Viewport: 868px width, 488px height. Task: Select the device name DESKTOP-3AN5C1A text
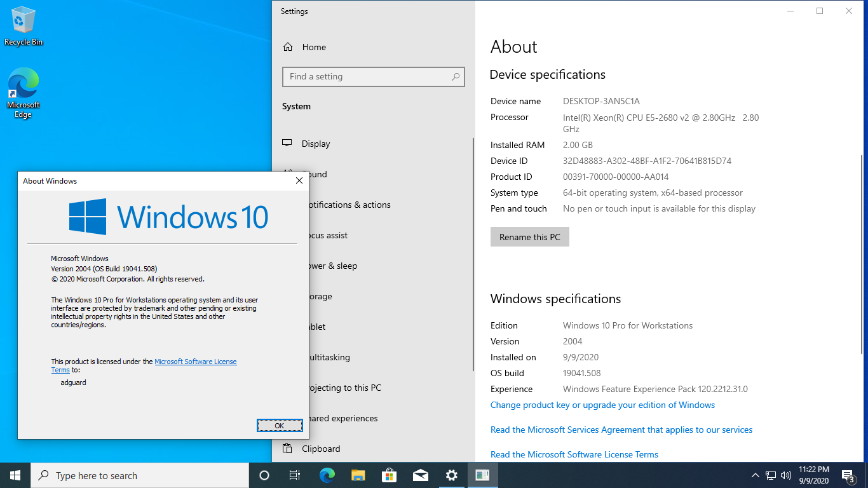tap(601, 101)
